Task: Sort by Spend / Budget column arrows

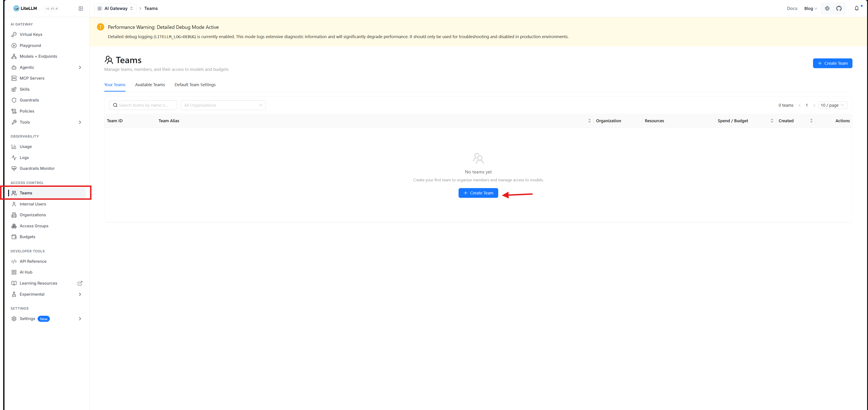Action: coord(772,121)
